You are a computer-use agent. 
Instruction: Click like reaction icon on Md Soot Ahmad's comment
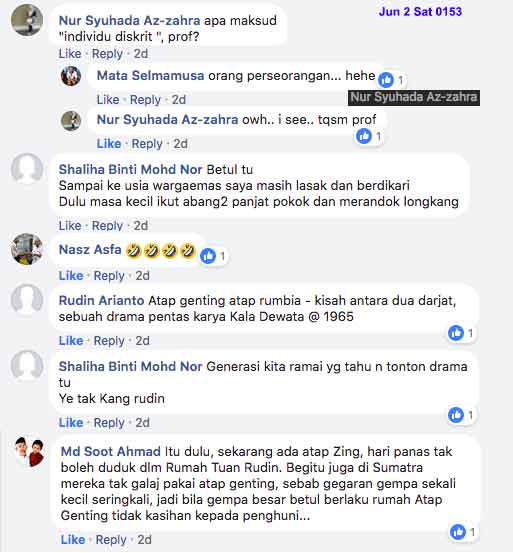(x=458, y=531)
